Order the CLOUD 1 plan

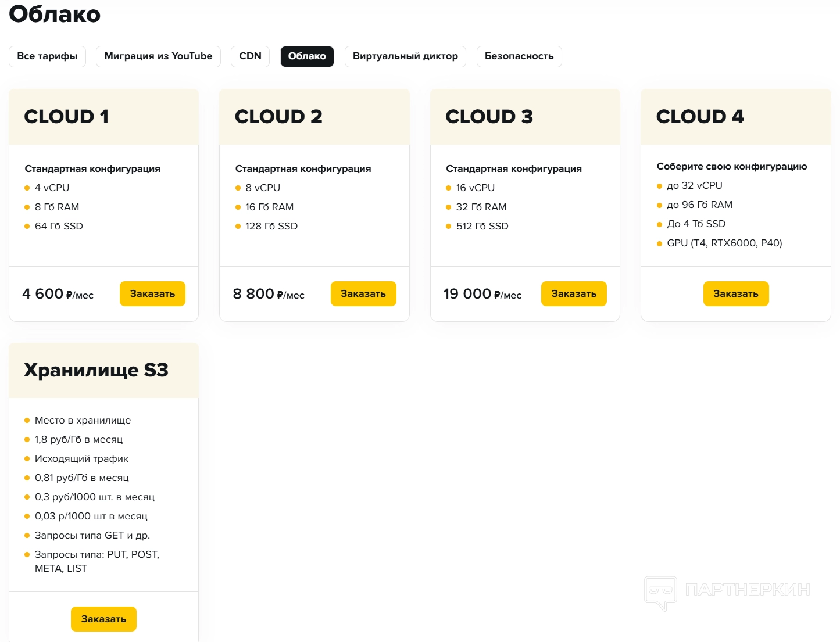pos(152,294)
